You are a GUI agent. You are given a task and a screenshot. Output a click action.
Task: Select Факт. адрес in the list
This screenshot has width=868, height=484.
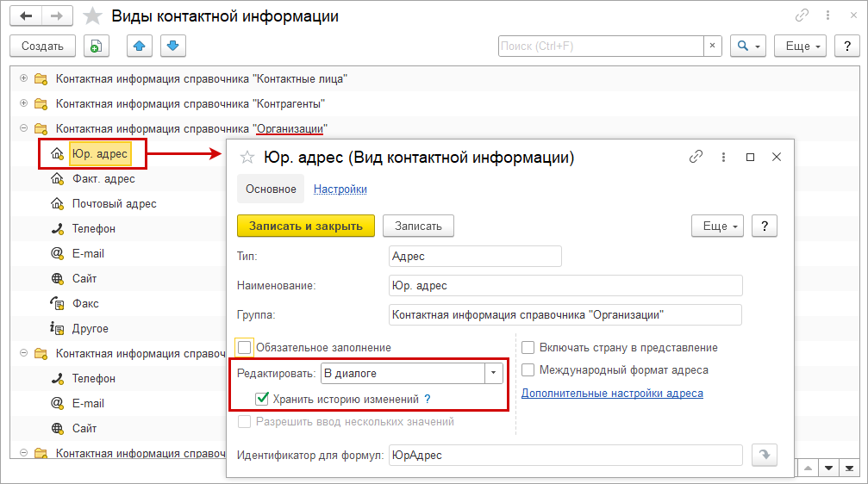[x=103, y=179]
